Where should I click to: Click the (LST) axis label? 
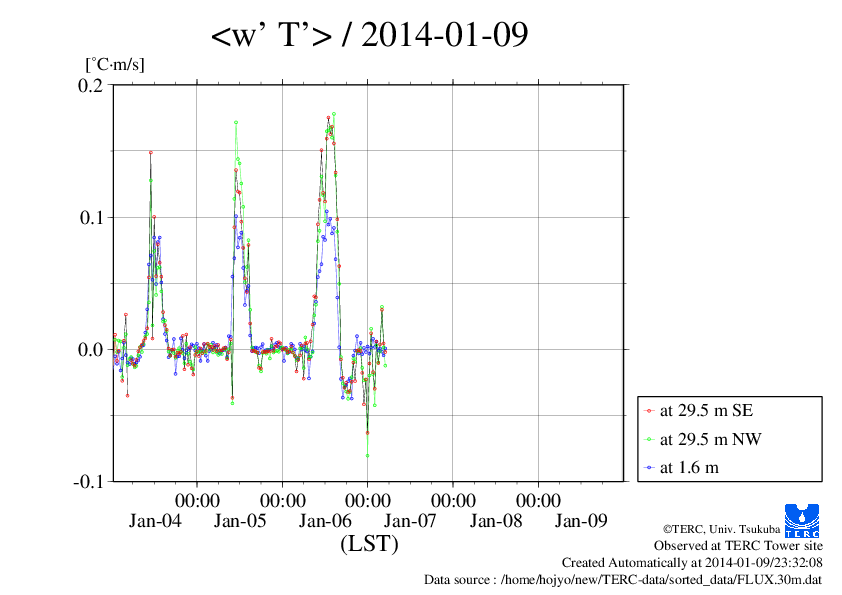pos(369,543)
